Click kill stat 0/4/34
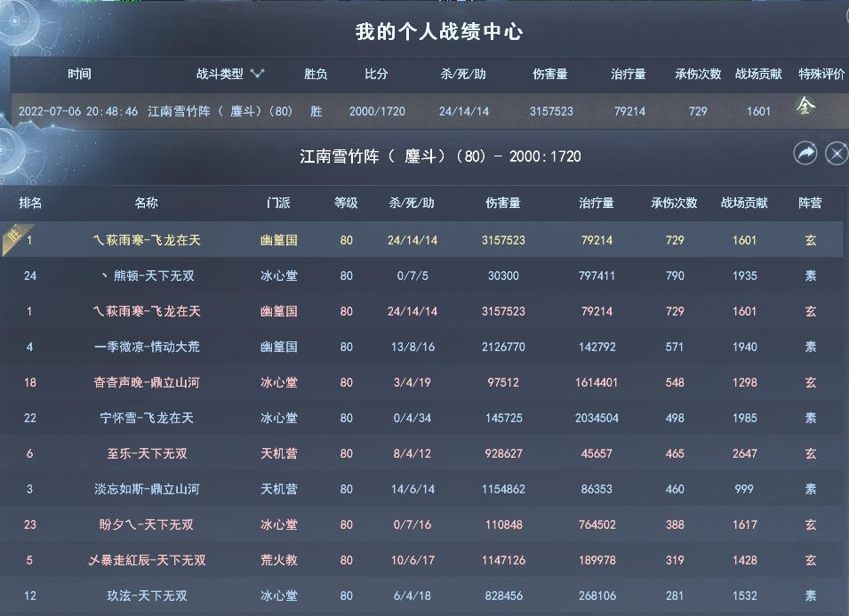 (x=412, y=418)
